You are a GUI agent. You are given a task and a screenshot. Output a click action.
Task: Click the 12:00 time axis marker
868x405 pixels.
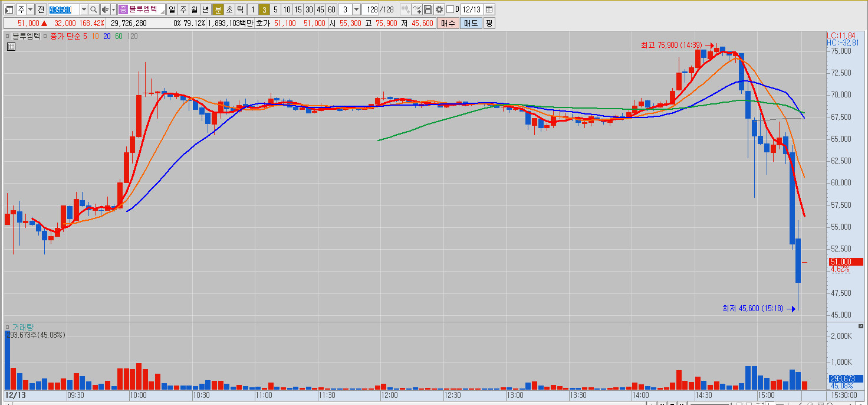[389, 394]
